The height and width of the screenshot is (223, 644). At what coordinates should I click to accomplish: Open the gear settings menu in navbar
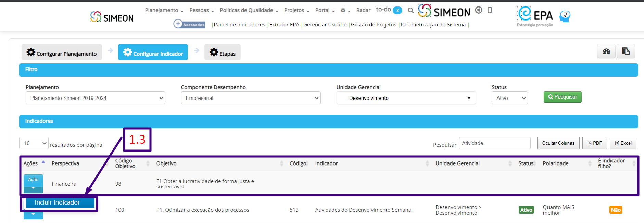pos(345,11)
